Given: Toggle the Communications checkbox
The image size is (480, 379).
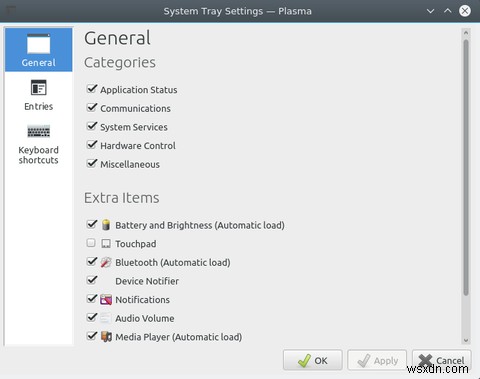Looking at the screenshot, I should click(x=91, y=107).
